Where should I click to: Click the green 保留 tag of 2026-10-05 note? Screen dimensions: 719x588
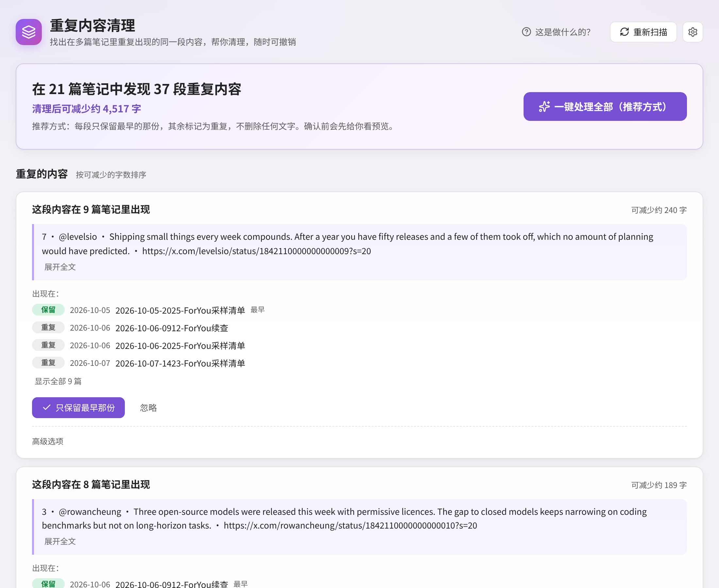coord(48,310)
